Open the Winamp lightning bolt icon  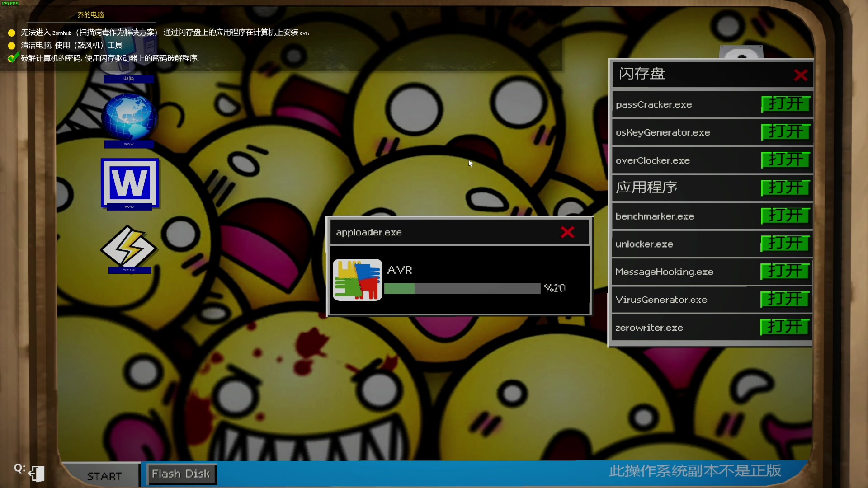click(129, 248)
